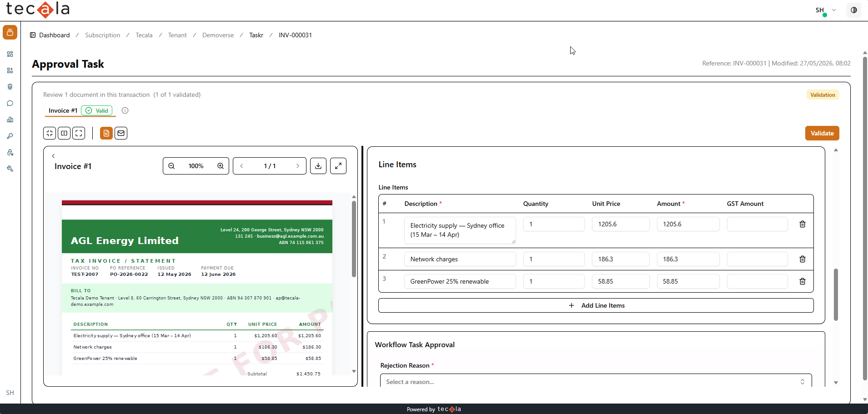Open the SH user account menu
The image size is (868, 414).
(825, 10)
